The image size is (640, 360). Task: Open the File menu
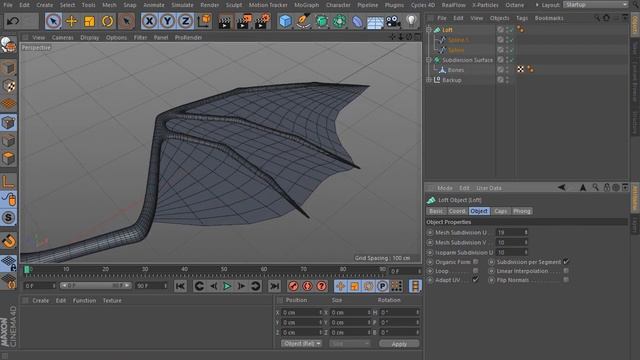(8, 5)
